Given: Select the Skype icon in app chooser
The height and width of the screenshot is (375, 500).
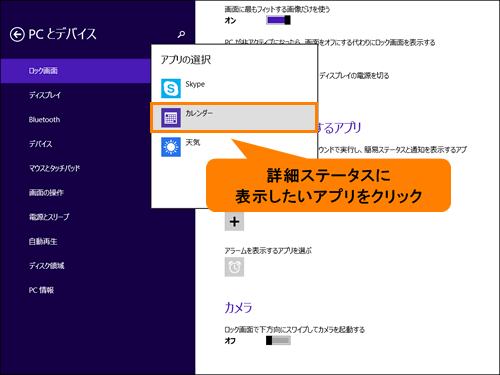Looking at the screenshot, I should tap(171, 88).
